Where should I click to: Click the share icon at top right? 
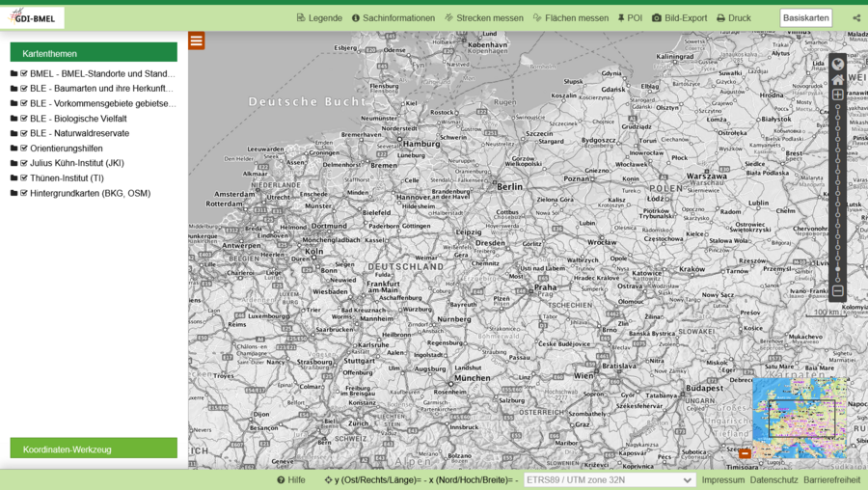pos(856,17)
